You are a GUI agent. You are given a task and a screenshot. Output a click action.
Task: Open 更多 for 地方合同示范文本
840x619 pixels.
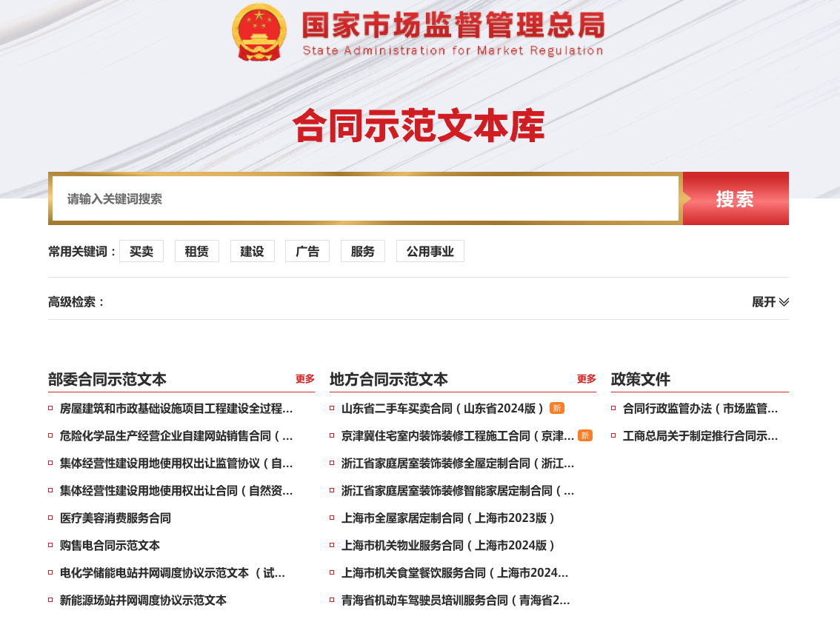(586, 379)
